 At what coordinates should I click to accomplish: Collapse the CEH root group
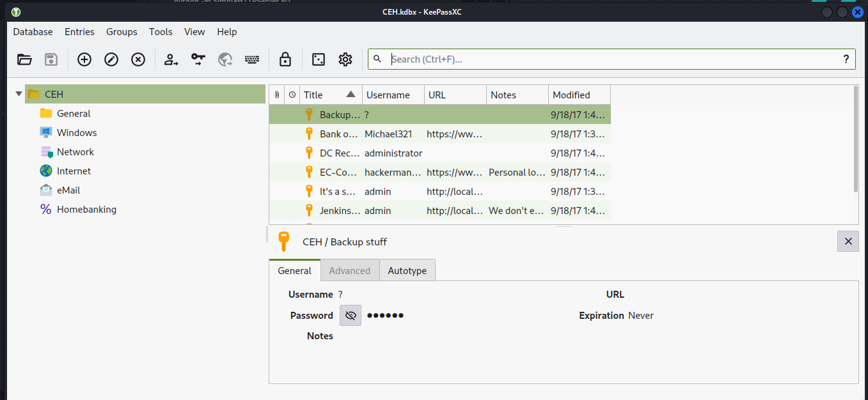(19, 94)
